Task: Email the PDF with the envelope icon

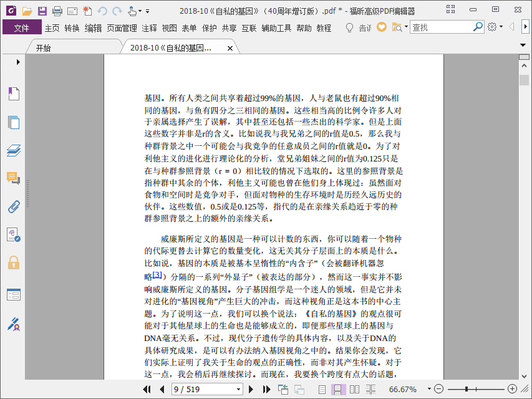Action: point(72,12)
